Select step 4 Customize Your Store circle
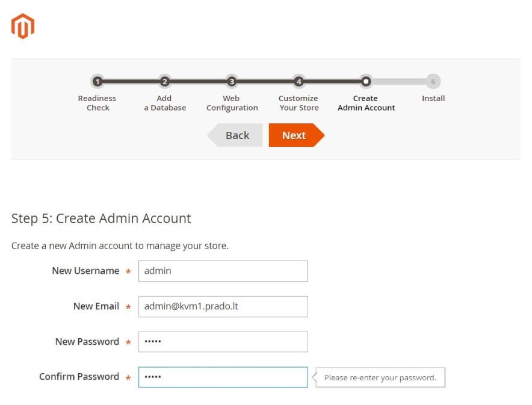The width and height of the screenshot is (532, 405). tap(298, 81)
